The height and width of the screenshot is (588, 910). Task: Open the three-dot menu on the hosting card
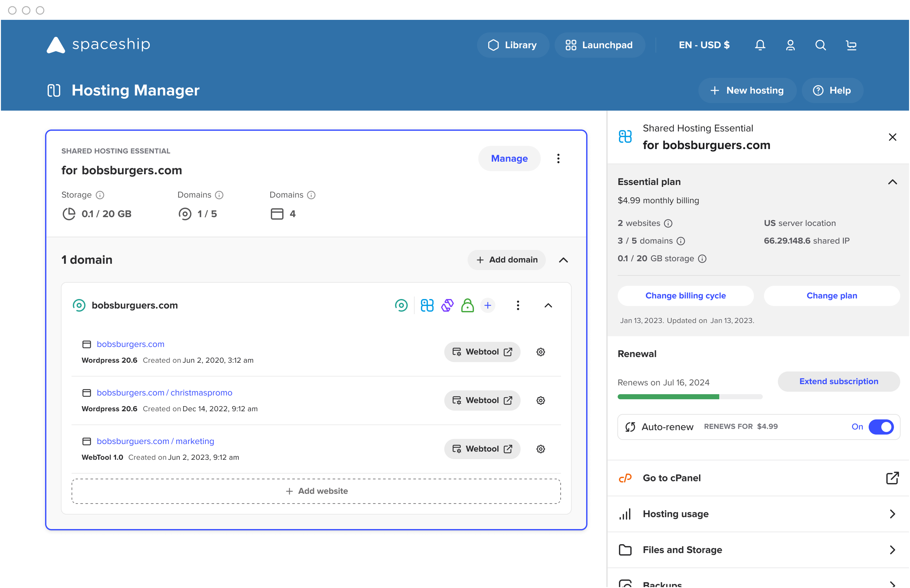(x=558, y=158)
